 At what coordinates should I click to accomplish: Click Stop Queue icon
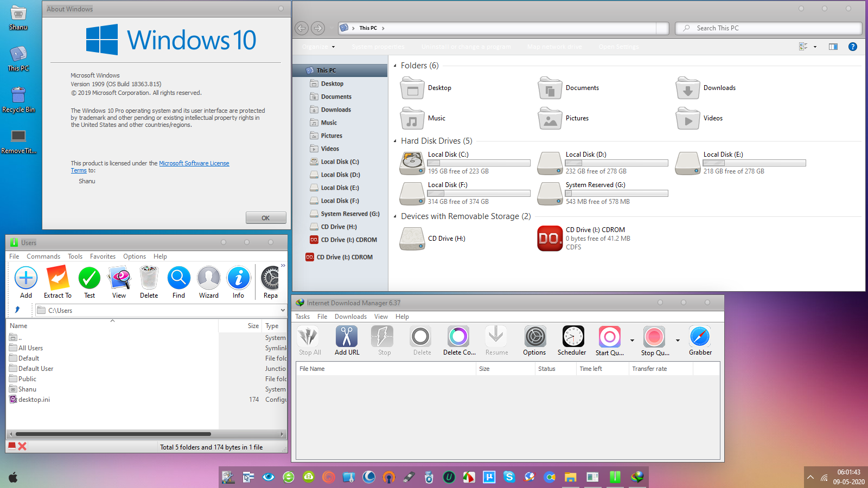654,337
